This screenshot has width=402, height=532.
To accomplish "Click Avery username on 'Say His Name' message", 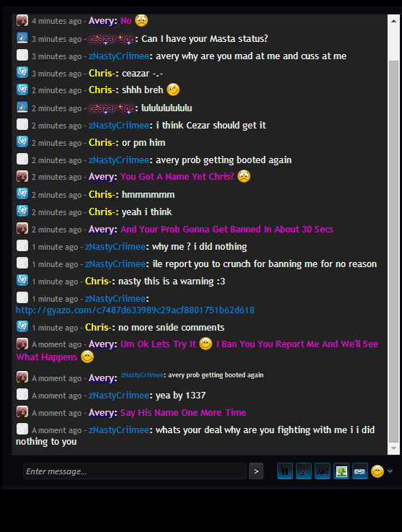I will pos(101,413).
